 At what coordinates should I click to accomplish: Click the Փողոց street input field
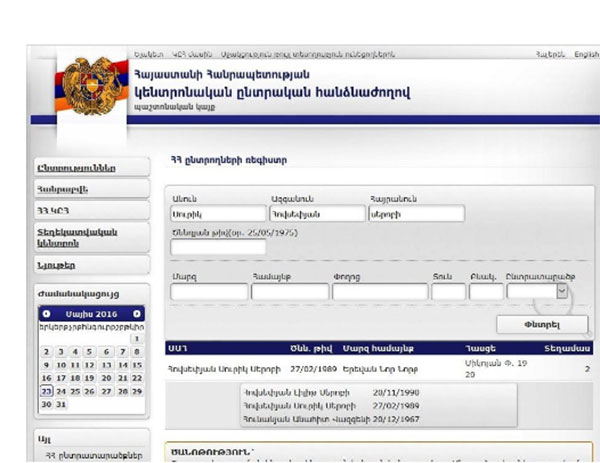click(379, 292)
